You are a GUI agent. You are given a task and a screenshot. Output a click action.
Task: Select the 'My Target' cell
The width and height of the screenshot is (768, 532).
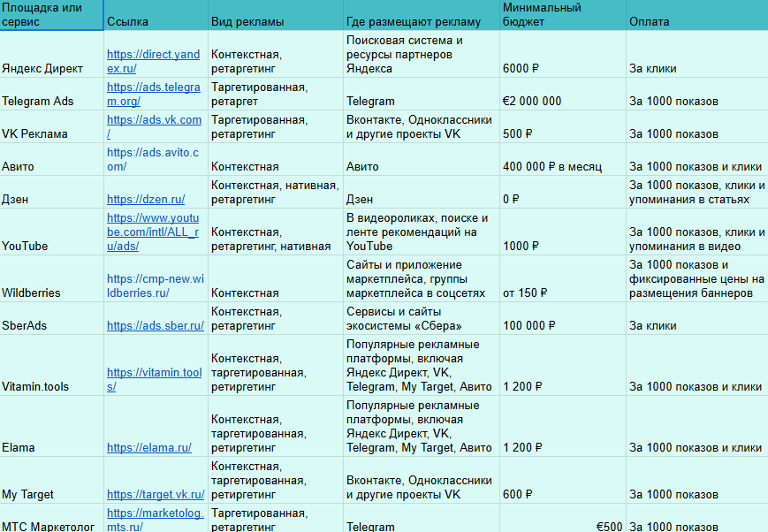point(51,480)
